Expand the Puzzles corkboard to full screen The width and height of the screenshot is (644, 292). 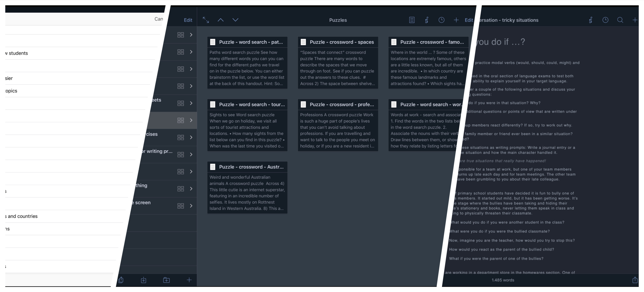206,20
